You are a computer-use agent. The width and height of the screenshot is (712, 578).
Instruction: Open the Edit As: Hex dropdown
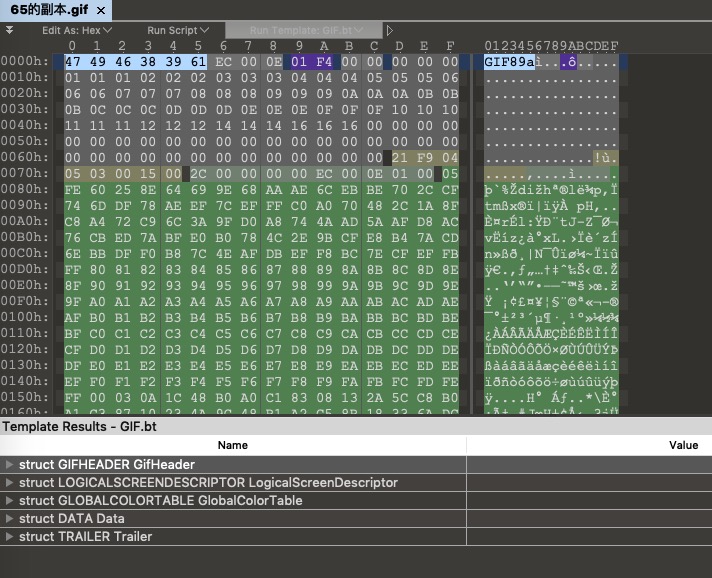(x=77, y=30)
